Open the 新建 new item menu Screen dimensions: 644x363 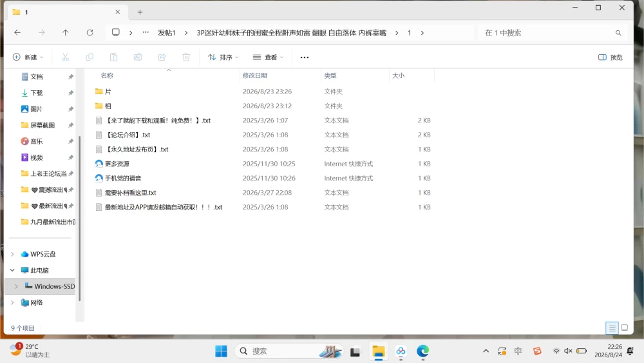(x=28, y=57)
